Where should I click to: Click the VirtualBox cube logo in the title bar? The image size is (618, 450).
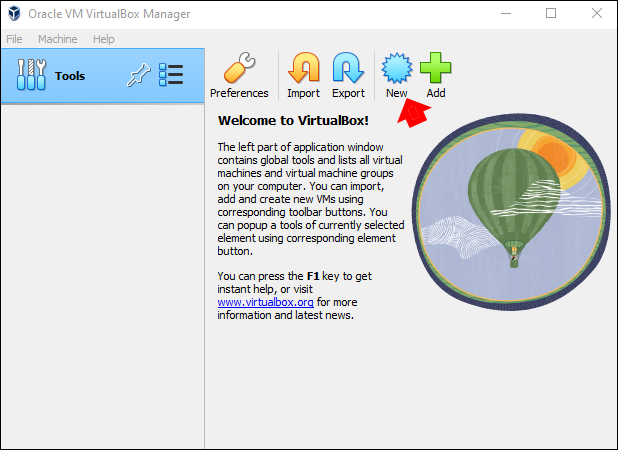(14, 13)
